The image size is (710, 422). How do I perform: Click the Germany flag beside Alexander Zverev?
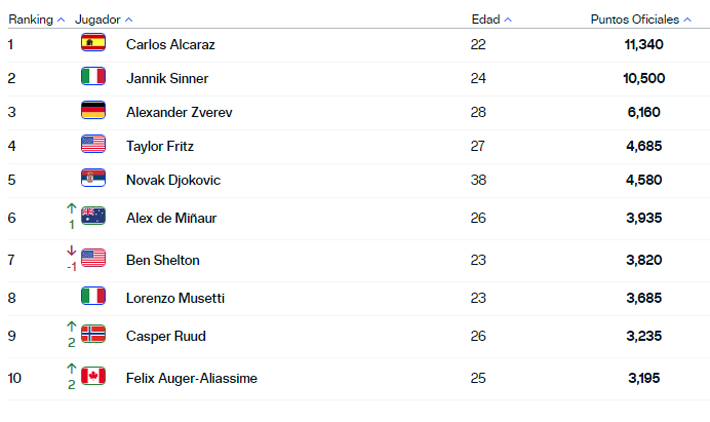(93, 111)
